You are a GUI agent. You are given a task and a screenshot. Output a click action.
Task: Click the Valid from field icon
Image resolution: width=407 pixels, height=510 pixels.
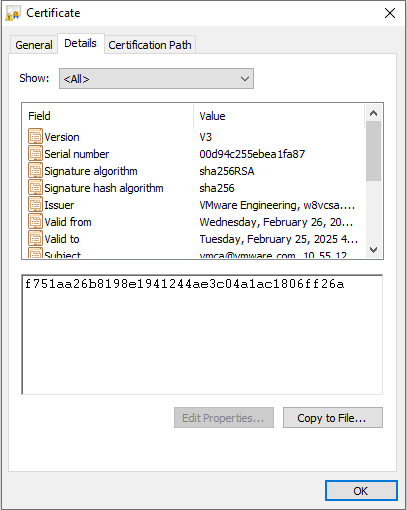point(35,222)
